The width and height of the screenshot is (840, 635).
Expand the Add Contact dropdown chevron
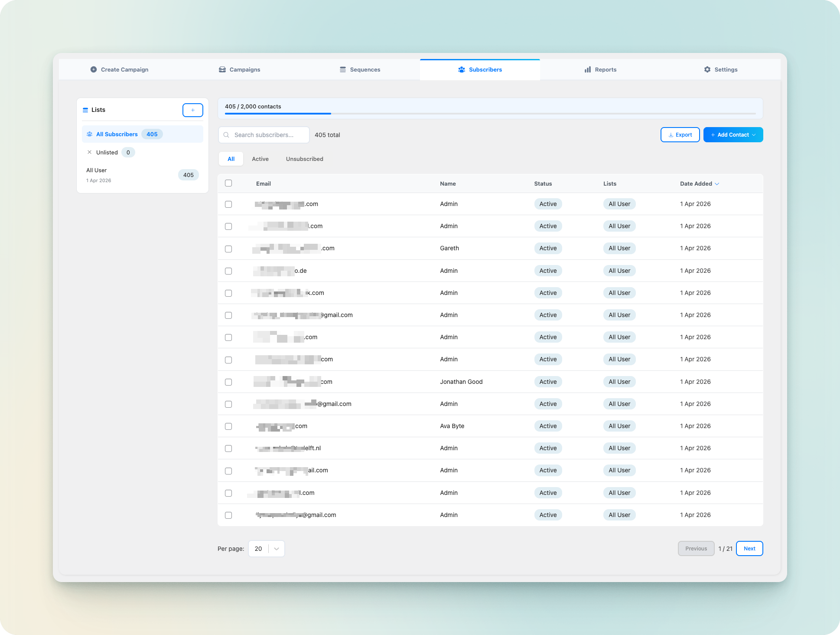pyautogui.click(x=755, y=134)
